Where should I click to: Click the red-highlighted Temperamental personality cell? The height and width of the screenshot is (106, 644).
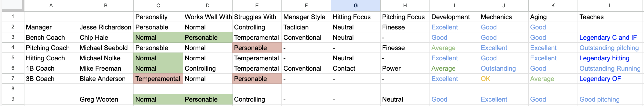pyautogui.click(x=158, y=79)
